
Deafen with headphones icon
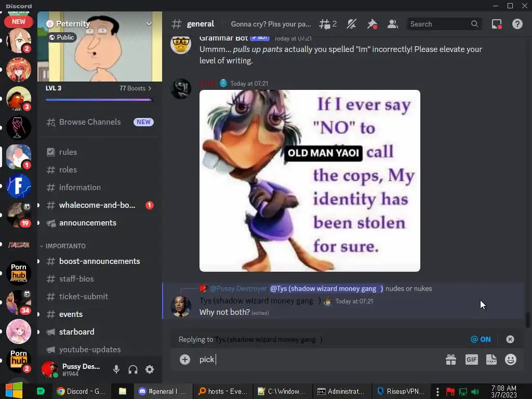coord(133,369)
